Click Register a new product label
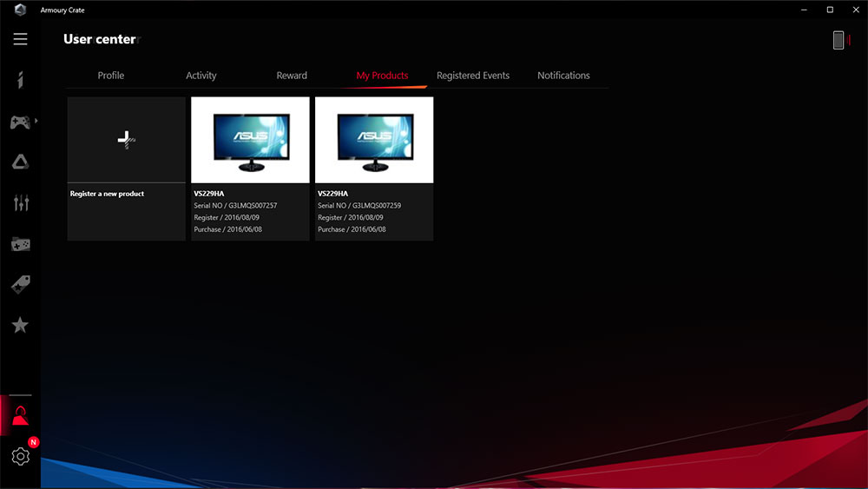 tap(107, 194)
